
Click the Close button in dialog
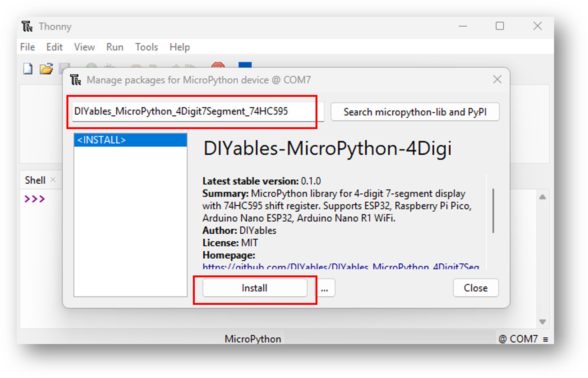[475, 288]
